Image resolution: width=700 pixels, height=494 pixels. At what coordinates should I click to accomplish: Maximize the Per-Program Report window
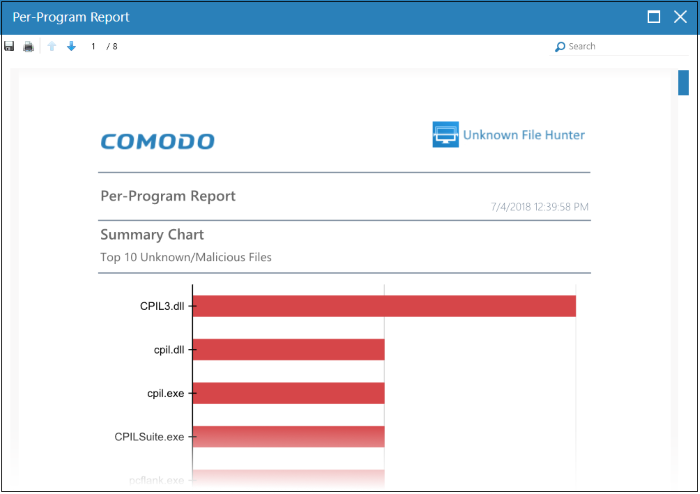654,17
